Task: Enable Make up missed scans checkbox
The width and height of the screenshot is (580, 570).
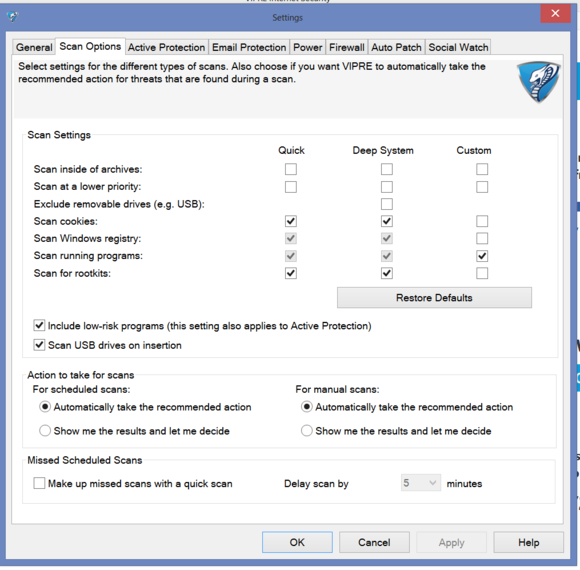Action: click(39, 483)
